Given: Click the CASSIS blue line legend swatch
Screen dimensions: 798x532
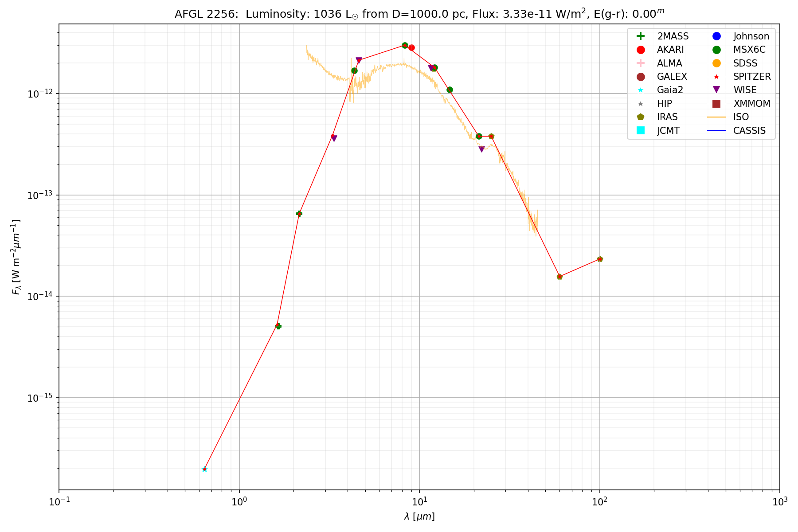Looking at the screenshot, I should tap(716, 130).
